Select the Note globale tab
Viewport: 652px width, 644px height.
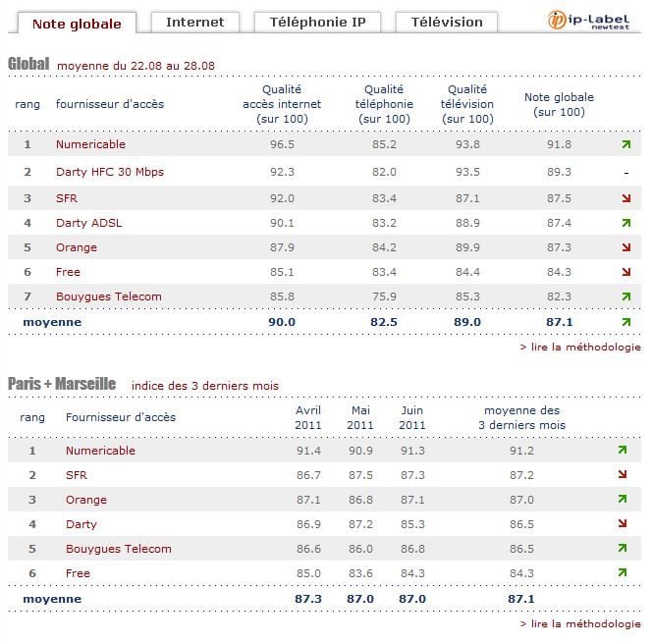pos(77,23)
